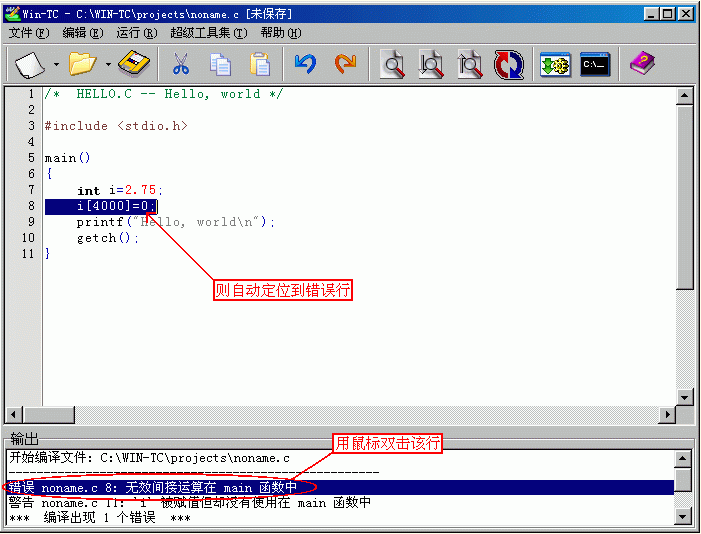Click the Win-TC title bar app icon
Viewport: 701px width, 534px height.
[12, 13]
